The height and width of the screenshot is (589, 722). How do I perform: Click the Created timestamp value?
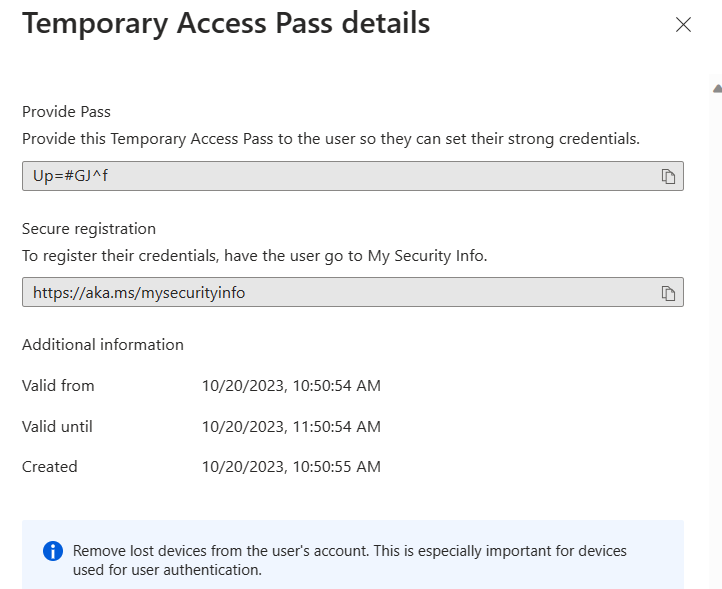pyautogui.click(x=291, y=467)
